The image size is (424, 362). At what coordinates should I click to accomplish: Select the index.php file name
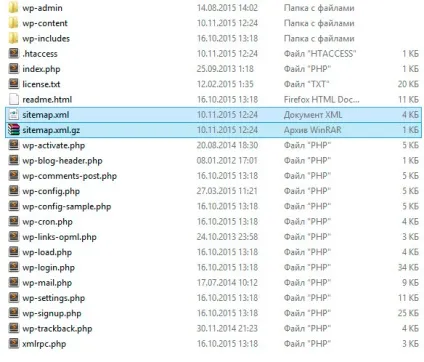tap(41, 69)
